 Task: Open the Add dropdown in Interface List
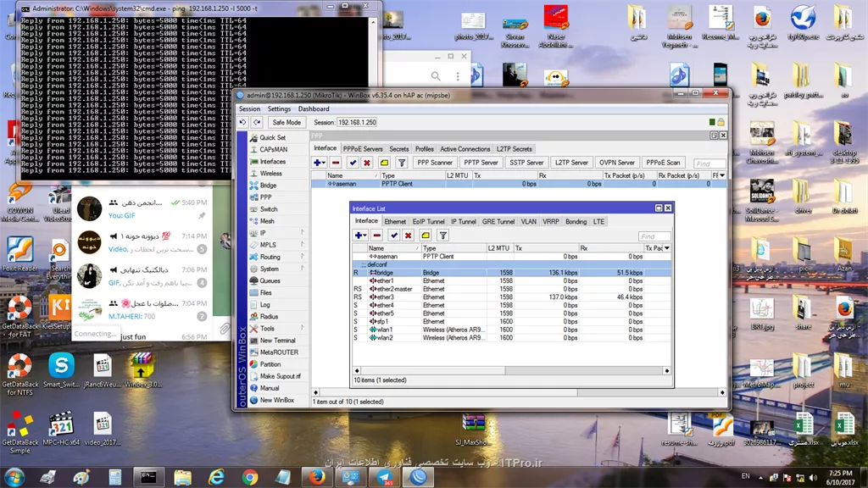[361, 236]
